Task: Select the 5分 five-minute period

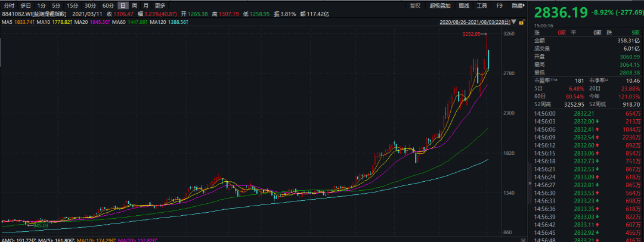Action: (x=56, y=5)
